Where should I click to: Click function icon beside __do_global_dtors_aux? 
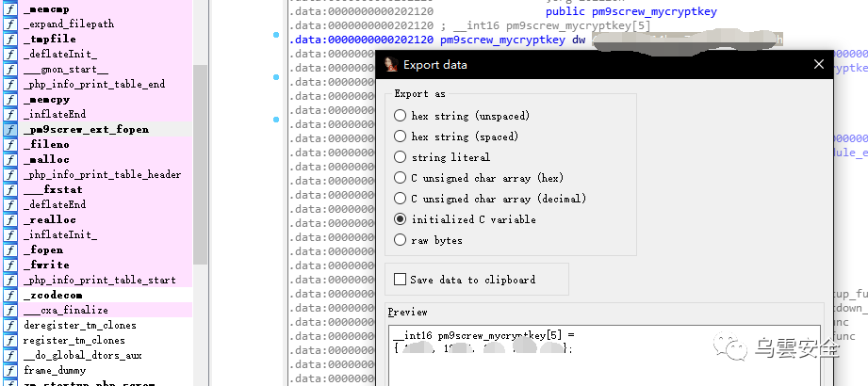coord(10,355)
